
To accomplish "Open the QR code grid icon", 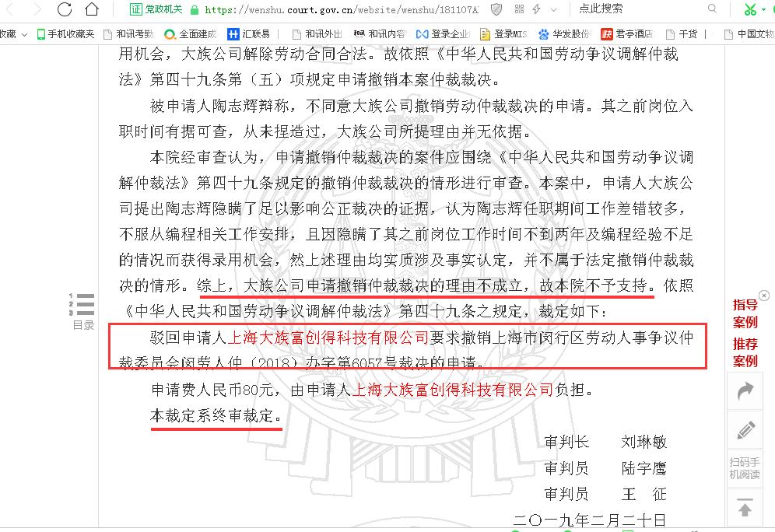I will pyautogui.click(x=519, y=9).
